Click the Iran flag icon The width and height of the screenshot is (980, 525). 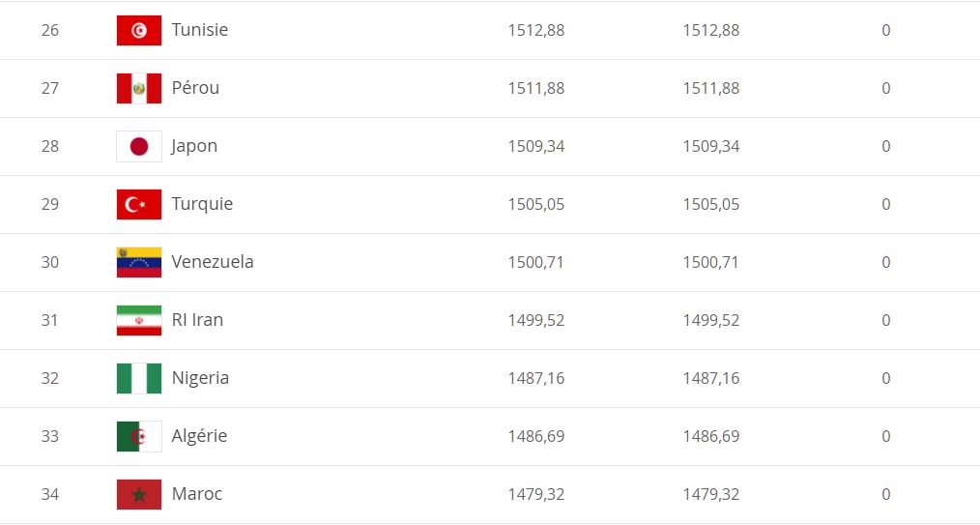point(139,320)
